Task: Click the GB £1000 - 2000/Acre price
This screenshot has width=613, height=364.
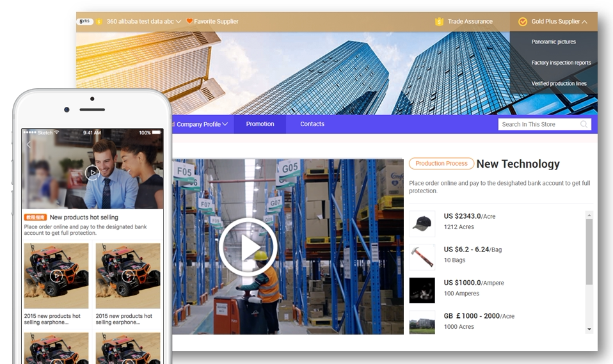Action: pyautogui.click(x=479, y=316)
